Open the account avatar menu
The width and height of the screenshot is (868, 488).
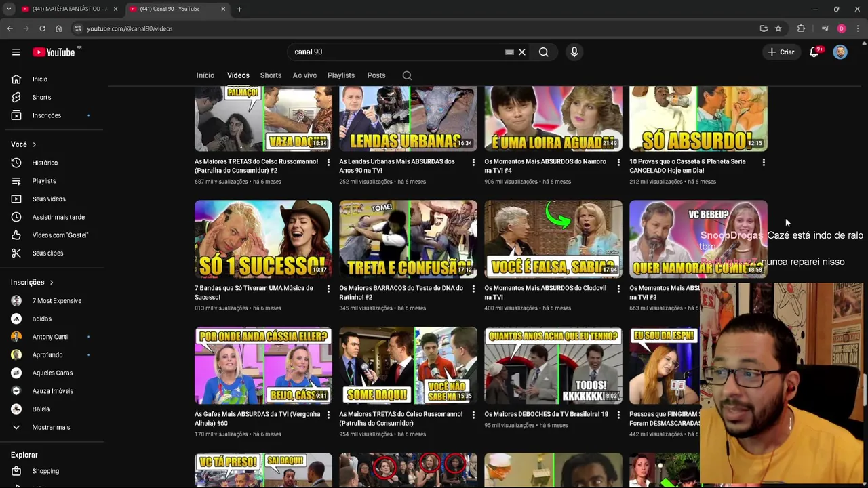pyautogui.click(x=840, y=52)
